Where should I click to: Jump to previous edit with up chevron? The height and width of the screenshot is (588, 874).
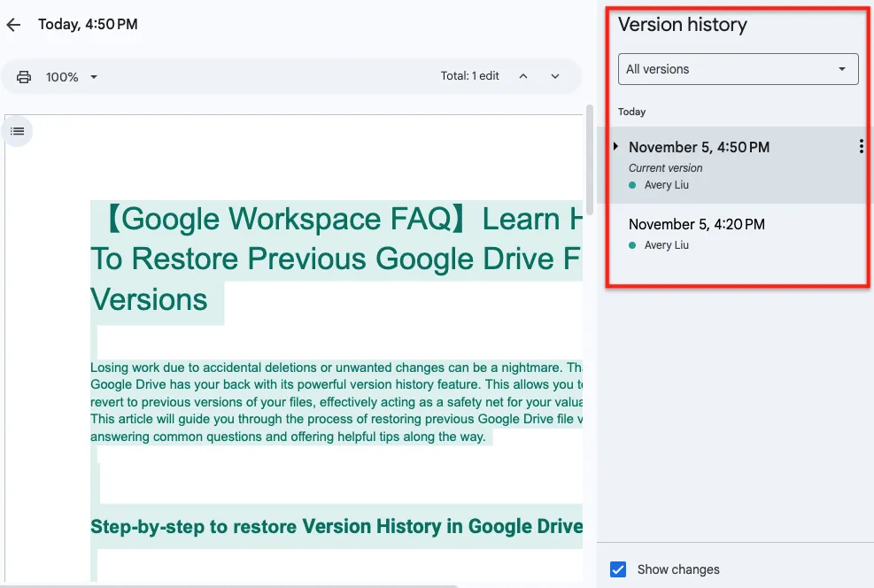522,76
